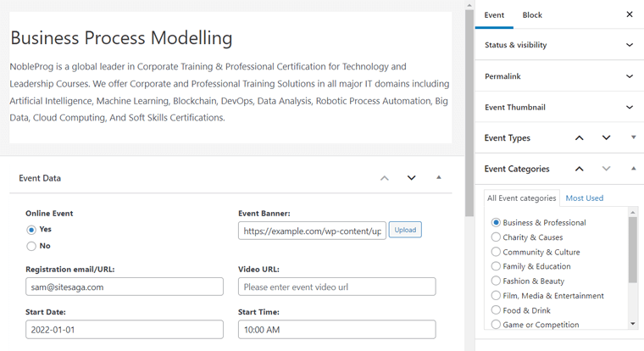Focus the Video URL field
The width and height of the screenshot is (644, 351).
click(x=336, y=287)
